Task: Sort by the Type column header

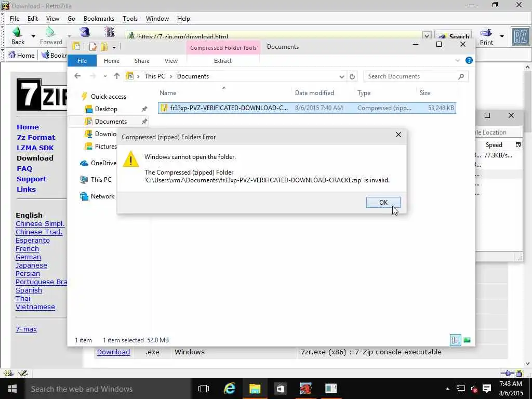Action: pos(364,92)
